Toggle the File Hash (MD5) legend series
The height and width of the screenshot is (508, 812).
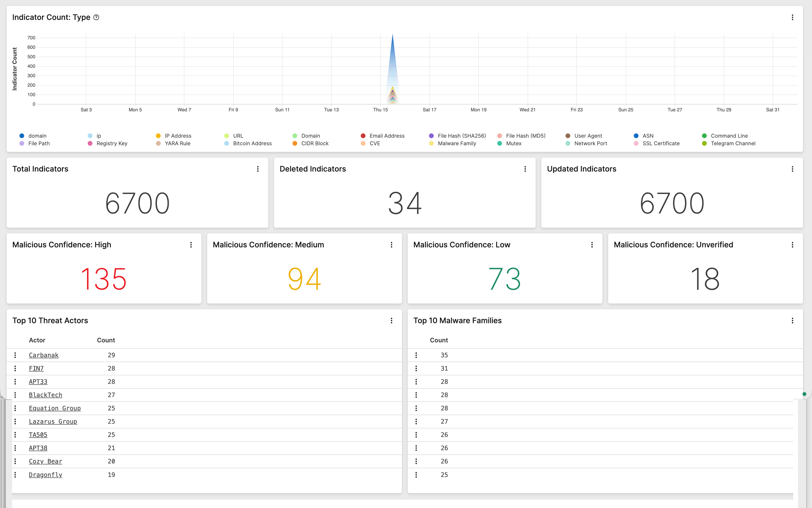[521, 136]
